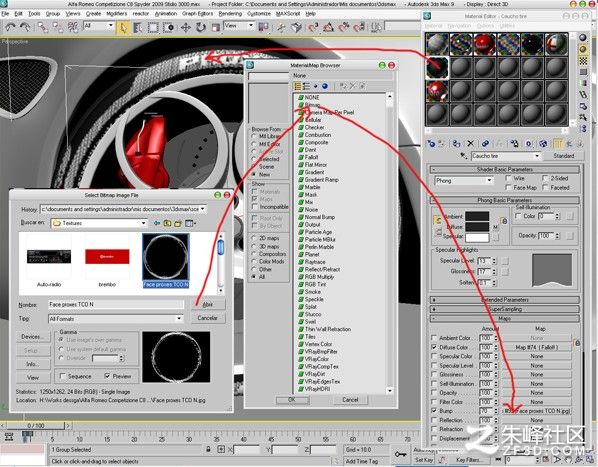Toggle Backlight icon in Material Editor
598x467 pixels.
coord(583,49)
